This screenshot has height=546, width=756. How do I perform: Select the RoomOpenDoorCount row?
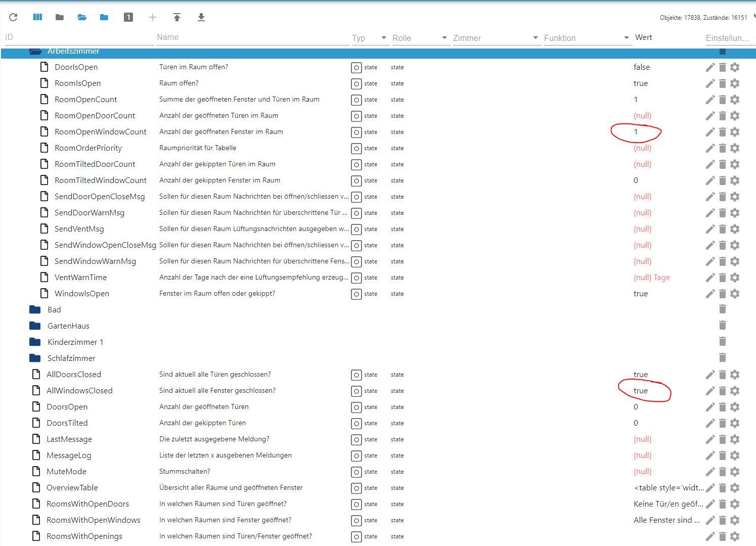coord(378,116)
